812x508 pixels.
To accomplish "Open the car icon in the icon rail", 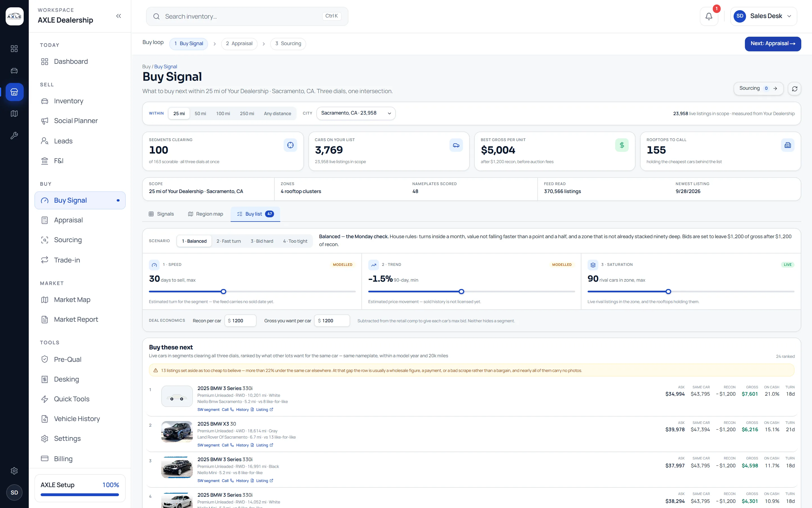I will click(14, 71).
